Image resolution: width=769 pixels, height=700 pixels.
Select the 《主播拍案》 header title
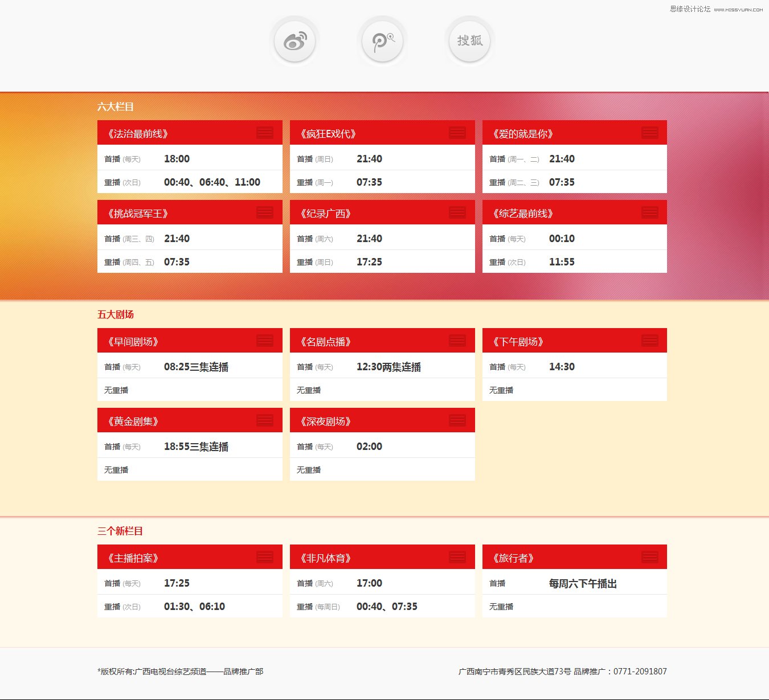(133, 558)
